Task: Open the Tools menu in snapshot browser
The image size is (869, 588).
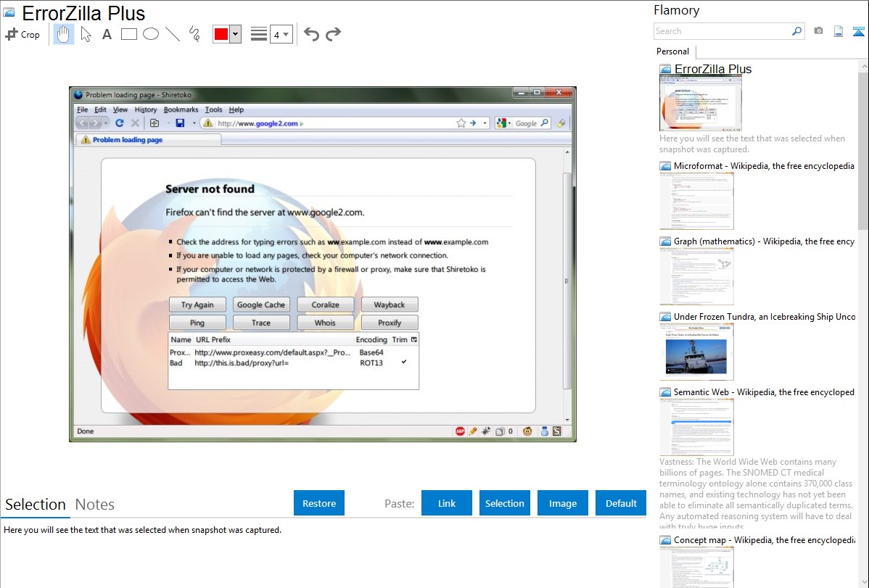Action: coord(213,109)
